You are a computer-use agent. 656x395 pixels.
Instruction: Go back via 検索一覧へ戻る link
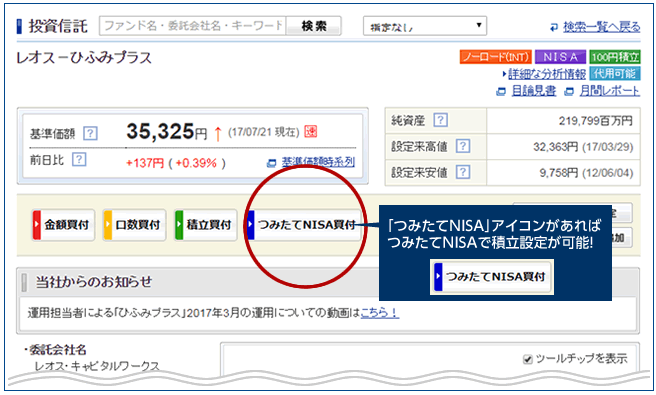coord(601,27)
